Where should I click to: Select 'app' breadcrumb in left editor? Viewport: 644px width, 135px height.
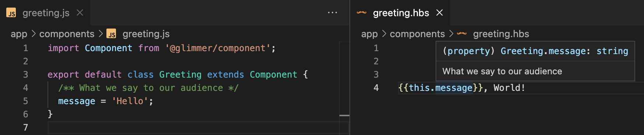pyautogui.click(x=19, y=34)
